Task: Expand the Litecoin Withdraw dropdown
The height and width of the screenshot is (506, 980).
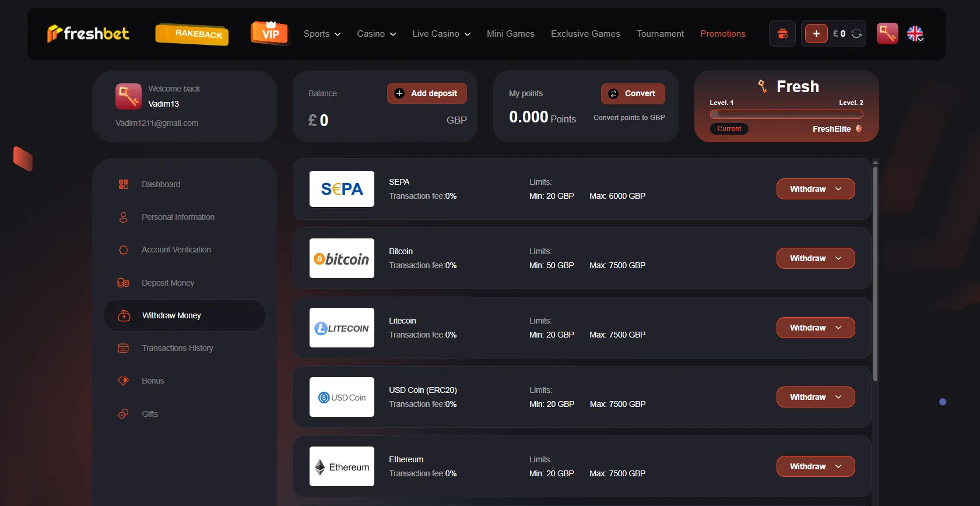Action: click(816, 328)
